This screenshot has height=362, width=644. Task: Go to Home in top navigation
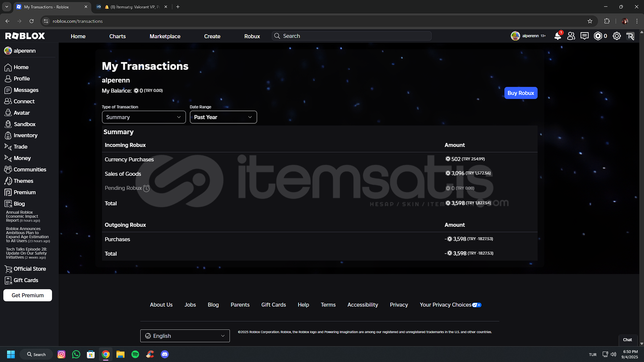[x=78, y=36]
